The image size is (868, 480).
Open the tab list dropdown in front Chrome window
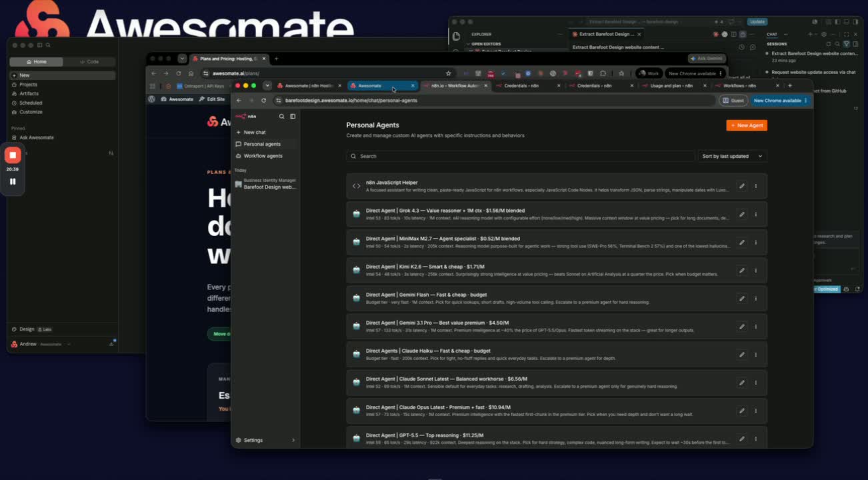267,86
